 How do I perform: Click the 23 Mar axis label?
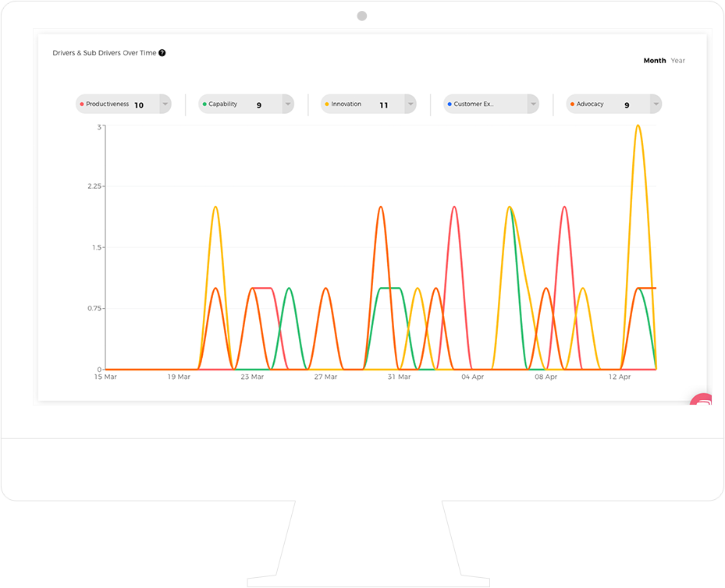pos(252,377)
